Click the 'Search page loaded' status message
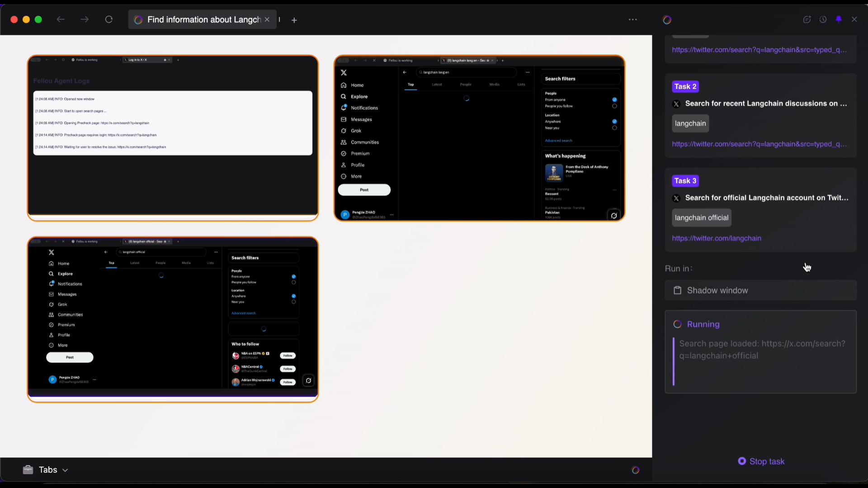 pyautogui.click(x=762, y=350)
